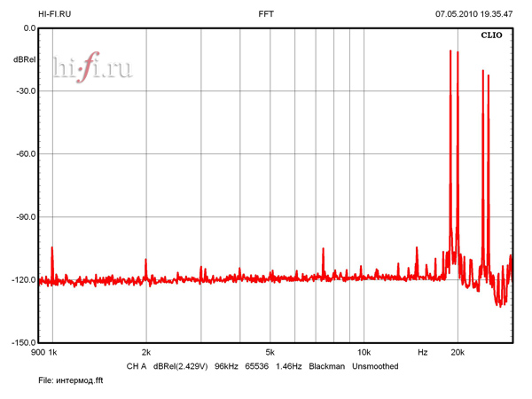532x399 pixels.
Task: Select the FFT title at the top
Action: (266, 14)
